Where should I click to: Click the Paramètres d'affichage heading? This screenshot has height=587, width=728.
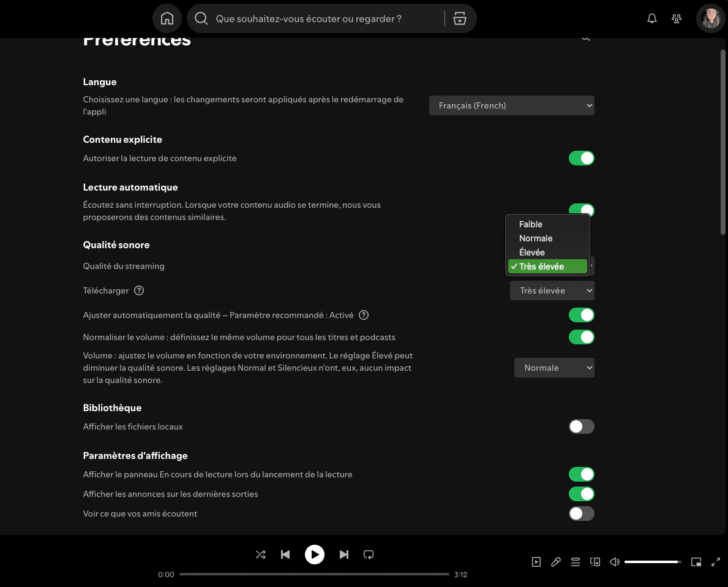135,455
